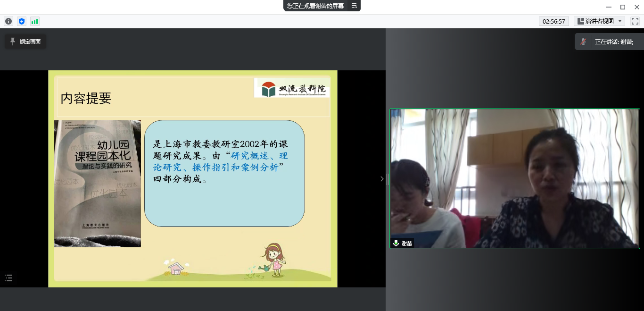Click the 谢蕾 name label on video

click(407, 244)
